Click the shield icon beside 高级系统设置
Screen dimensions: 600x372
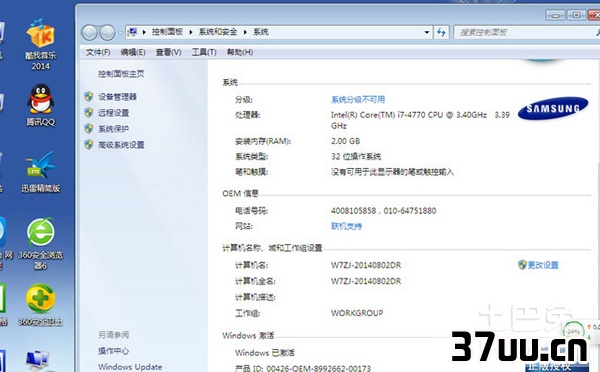(89, 145)
